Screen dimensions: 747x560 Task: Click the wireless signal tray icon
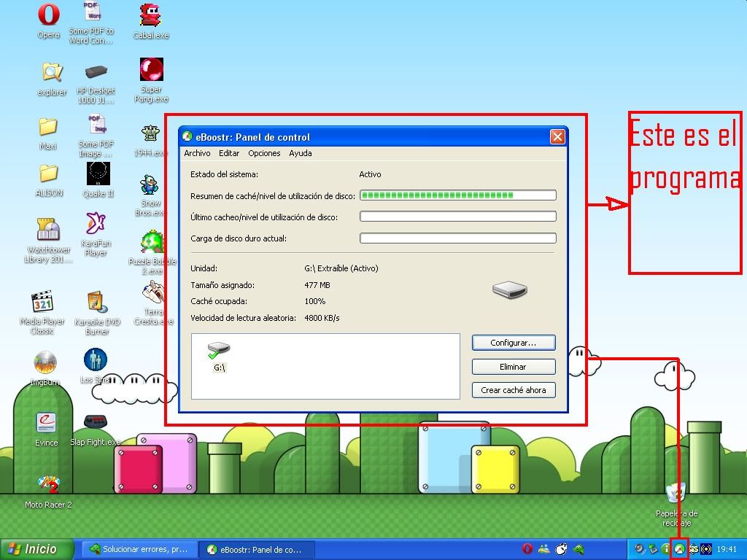706,549
